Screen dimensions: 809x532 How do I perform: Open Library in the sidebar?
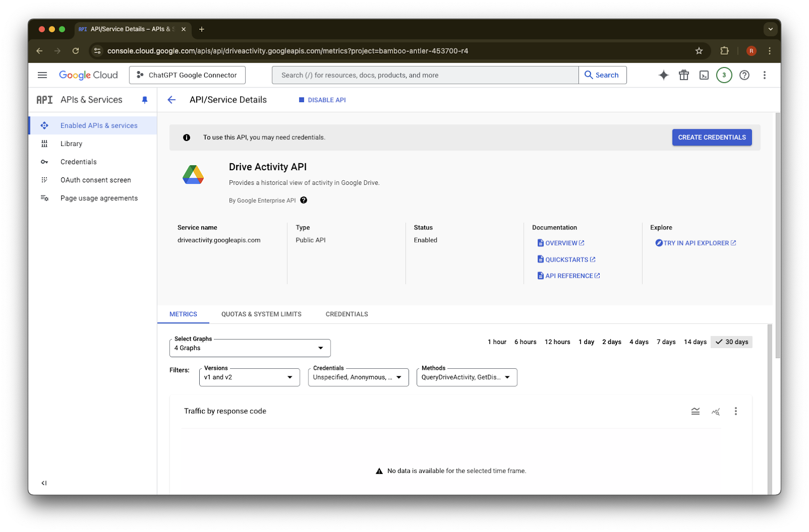[93, 143]
